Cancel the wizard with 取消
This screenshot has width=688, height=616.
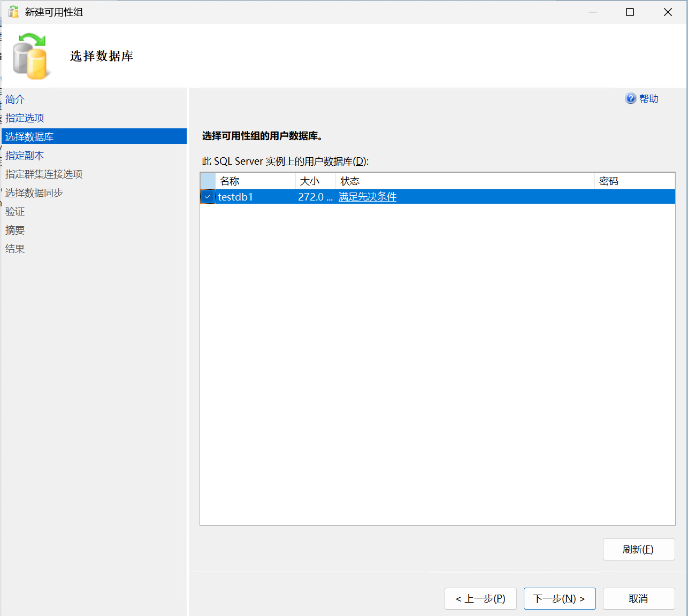pos(638,599)
